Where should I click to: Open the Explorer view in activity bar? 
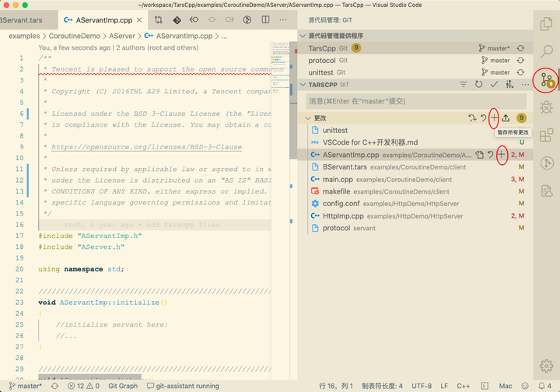[546, 23]
